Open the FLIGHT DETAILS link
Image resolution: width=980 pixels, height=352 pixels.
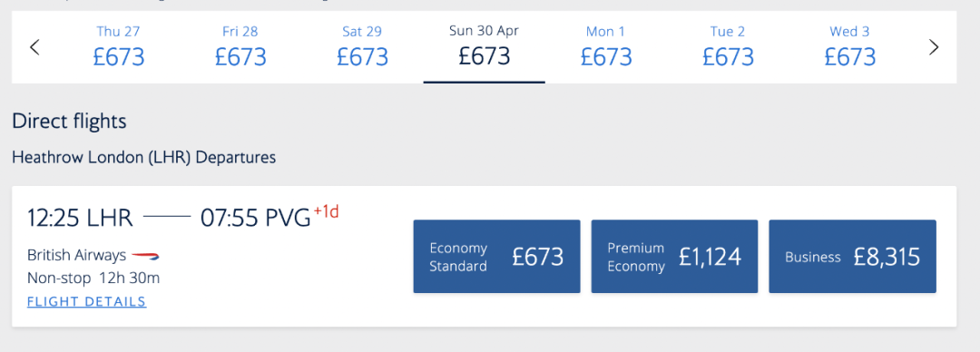click(x=87, y=301)
